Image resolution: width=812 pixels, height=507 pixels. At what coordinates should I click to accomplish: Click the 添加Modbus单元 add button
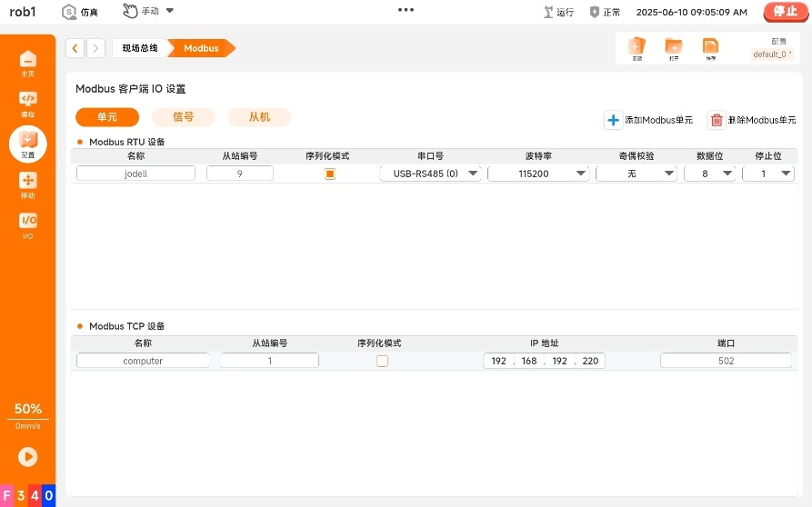649,120
